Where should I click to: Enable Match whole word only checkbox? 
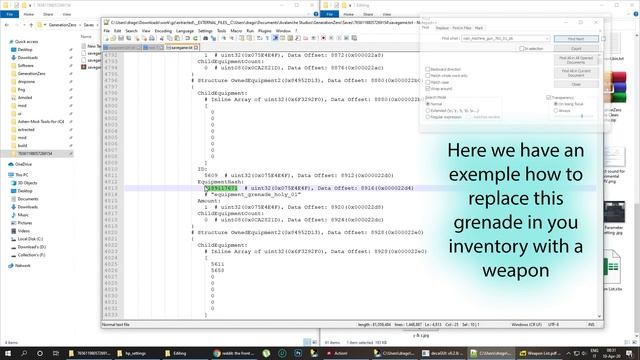428,76
